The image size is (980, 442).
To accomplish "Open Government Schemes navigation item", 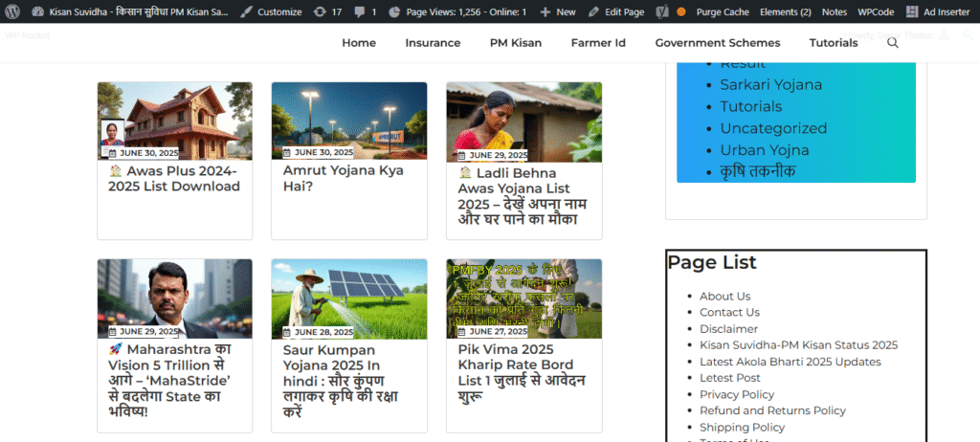I will point(718,42).
